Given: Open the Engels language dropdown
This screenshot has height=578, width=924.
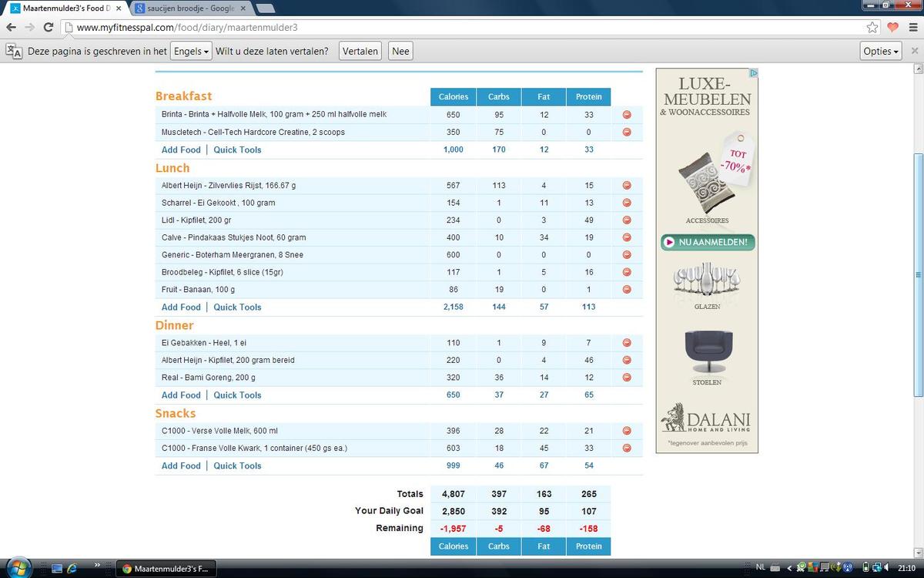Looking at the screenshot, I should pos(190,51).
